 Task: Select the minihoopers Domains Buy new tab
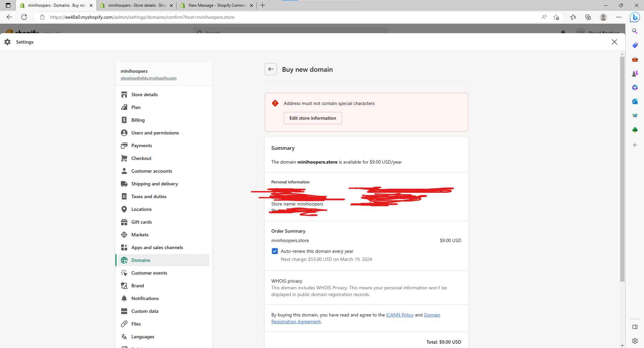(x=56, y=5)
